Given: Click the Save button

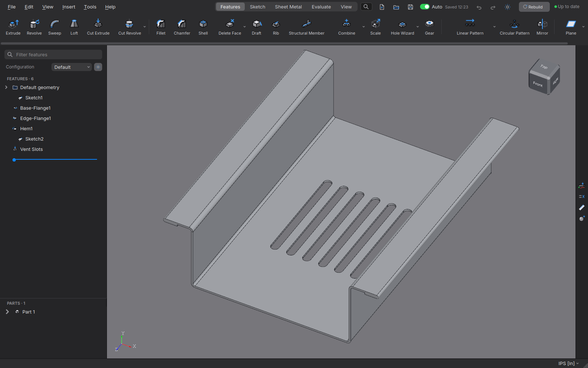Looking at the screenshot, I should tap(410, 7).
